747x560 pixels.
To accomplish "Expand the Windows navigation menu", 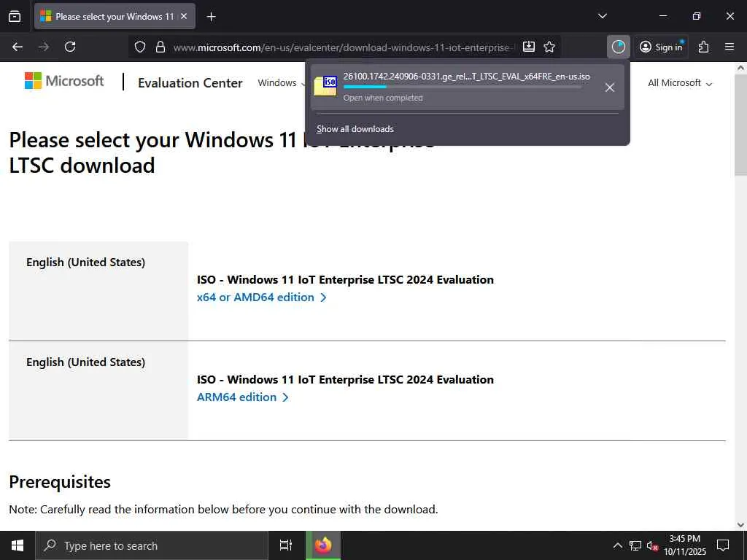I will click(281, 83).
